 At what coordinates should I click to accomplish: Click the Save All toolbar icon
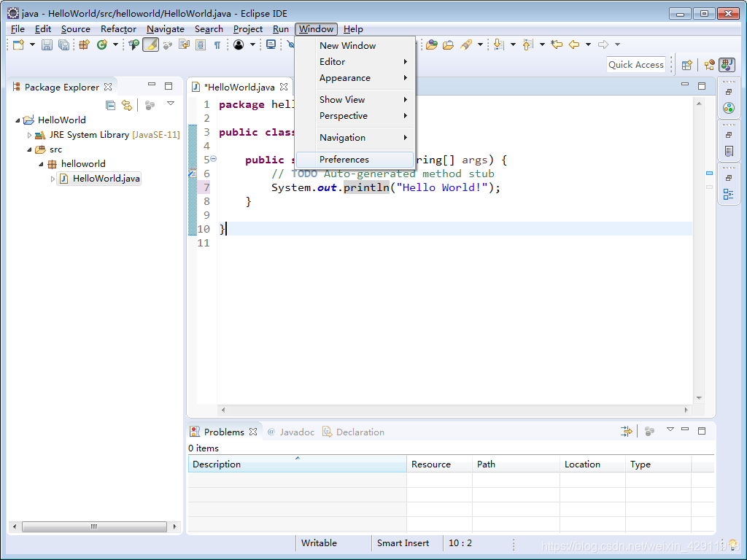point(63,44)
